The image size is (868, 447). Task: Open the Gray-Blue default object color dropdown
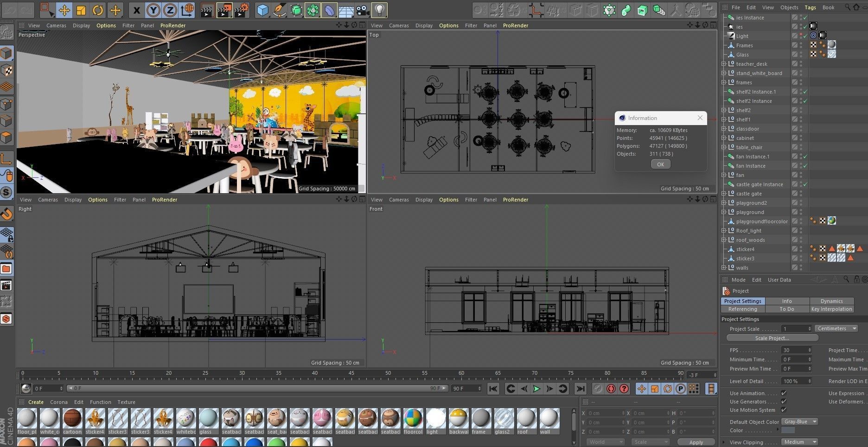[x=800, y=422]
